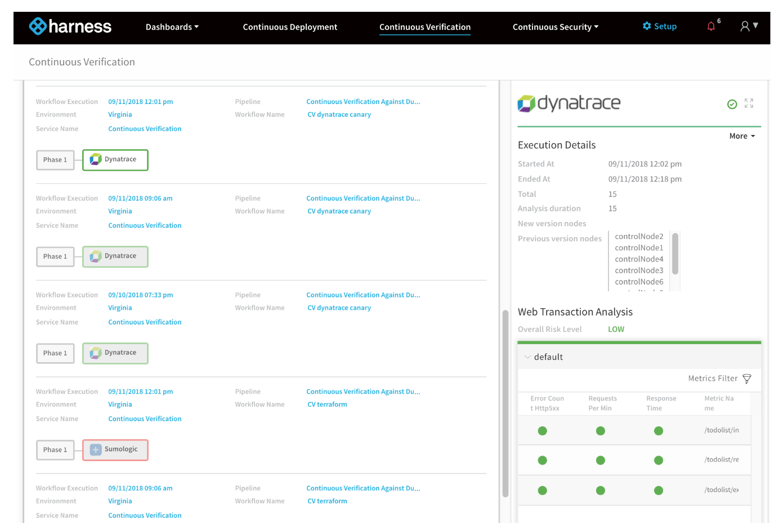779x532 pixels.
Task: Open CV dynatrace canary of 09/10/2018 execution
Action: tap(339, 308)
